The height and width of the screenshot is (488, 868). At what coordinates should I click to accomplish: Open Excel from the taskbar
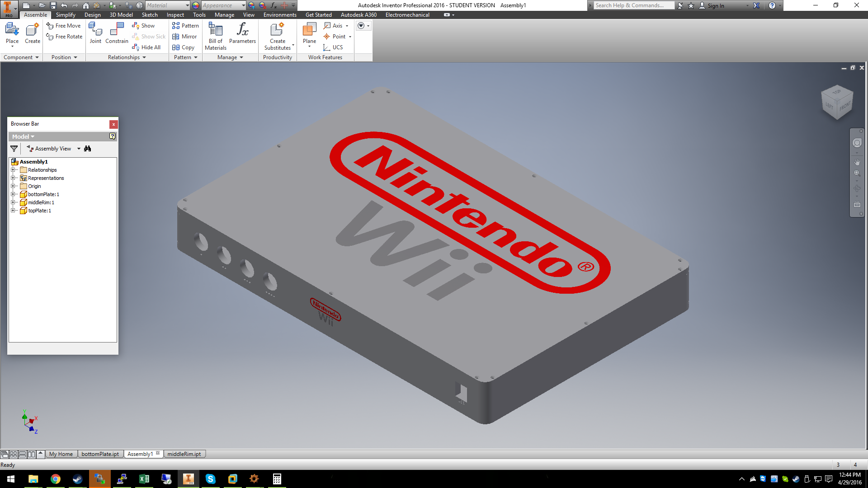click(x=144, y=479)
